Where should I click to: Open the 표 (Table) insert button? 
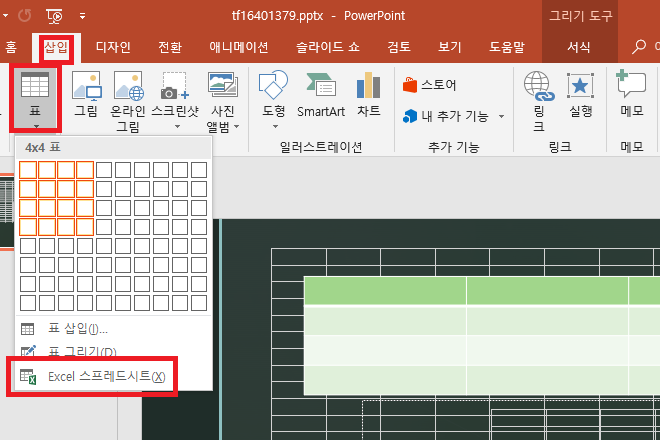(x=35, y=99)
